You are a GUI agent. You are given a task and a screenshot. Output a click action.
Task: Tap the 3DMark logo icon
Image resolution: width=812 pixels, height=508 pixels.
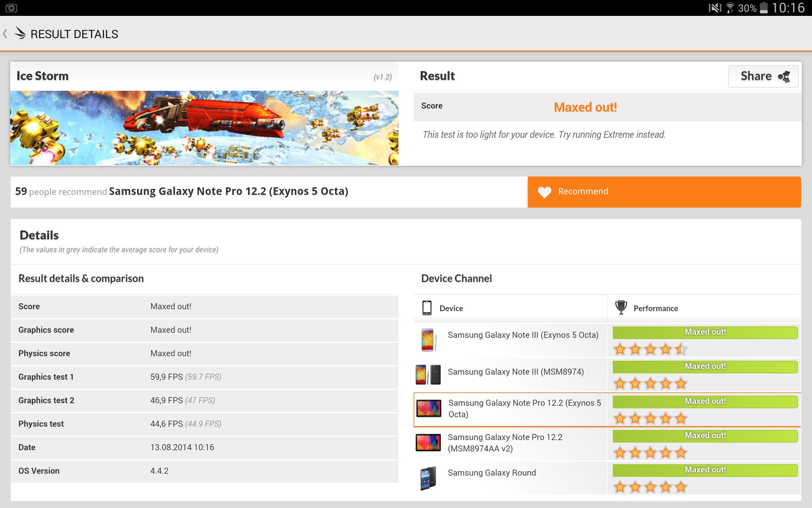coord(20,34)
